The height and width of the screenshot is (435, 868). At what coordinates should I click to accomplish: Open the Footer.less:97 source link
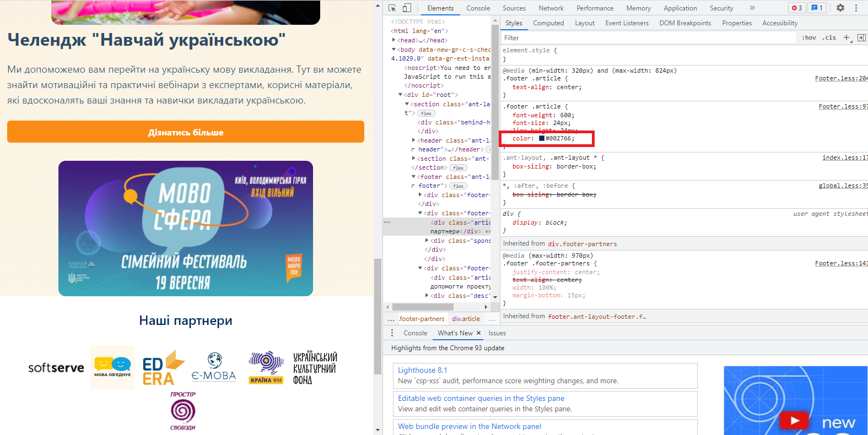(x=843, y=106)
